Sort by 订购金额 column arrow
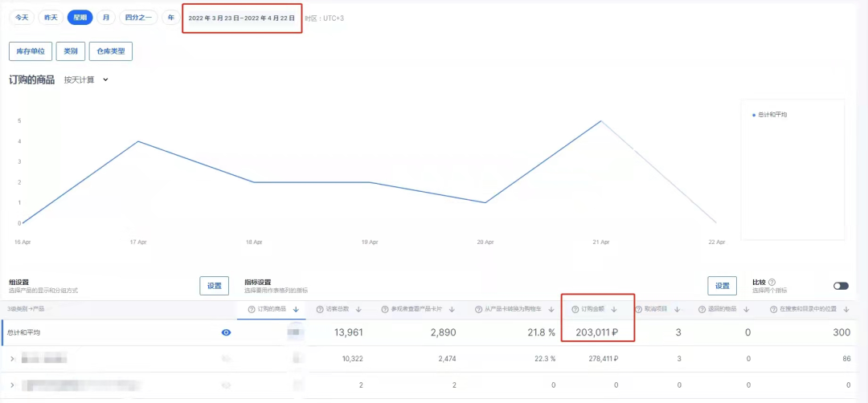This screenshot has height=403, width=868. click(614, 309)
